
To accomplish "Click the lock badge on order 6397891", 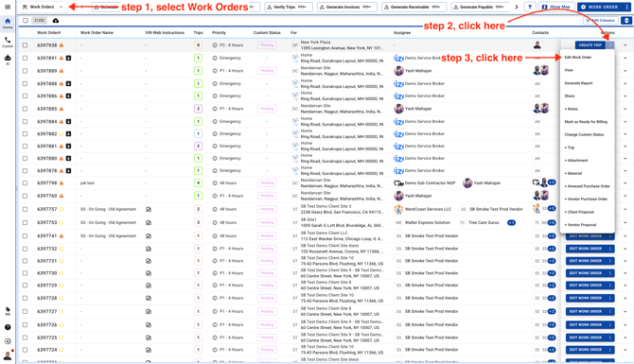I will click(x=68, y=59).
